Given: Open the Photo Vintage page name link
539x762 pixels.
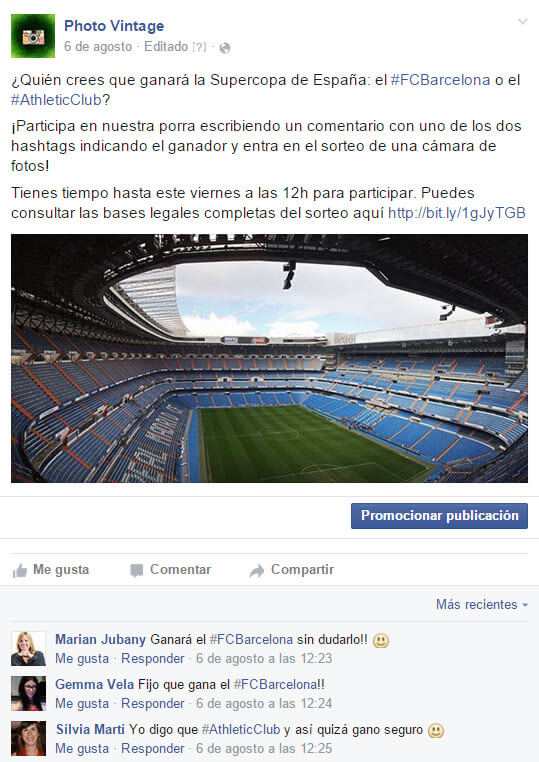Looking at the screenshot, I should coord(114,26).
